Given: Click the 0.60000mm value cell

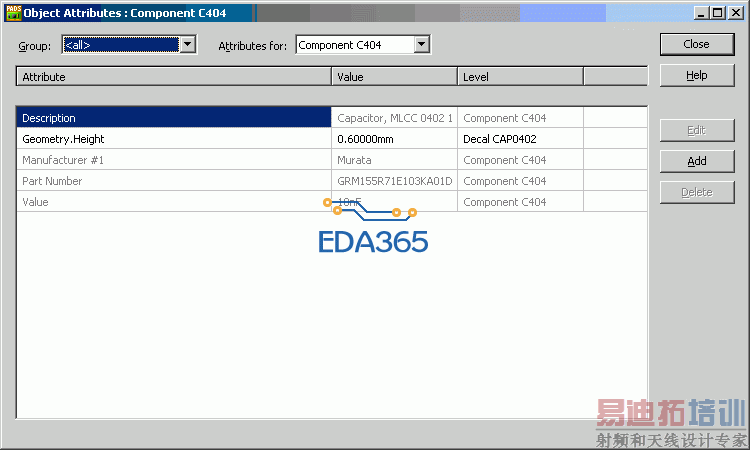Looking at the screenshot, I should pos(395,139).
